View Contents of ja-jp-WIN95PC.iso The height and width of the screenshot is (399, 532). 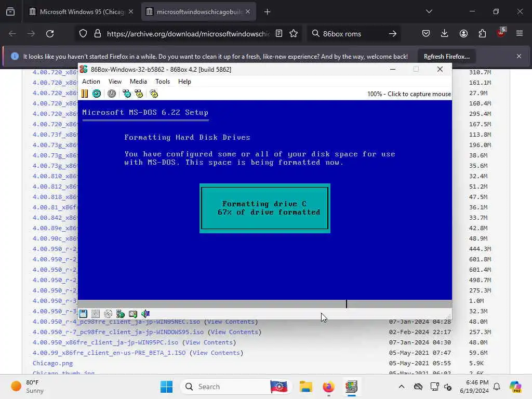(209, 343)
